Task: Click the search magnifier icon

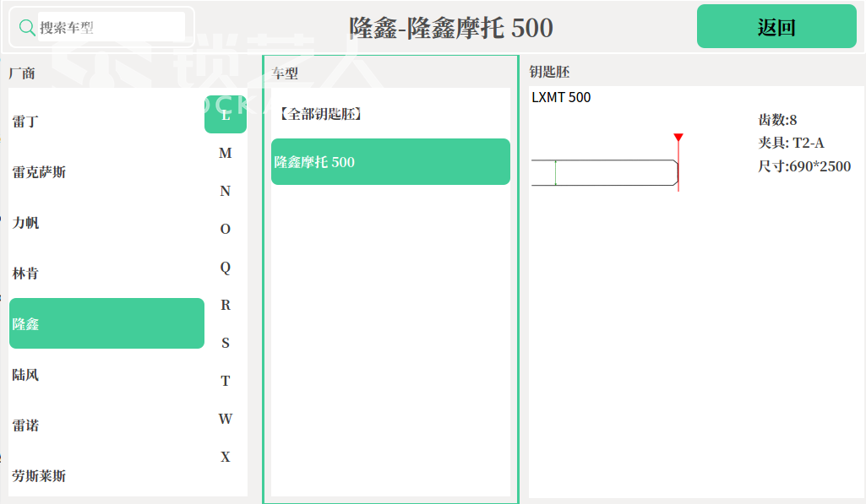Action: [26, 27]
